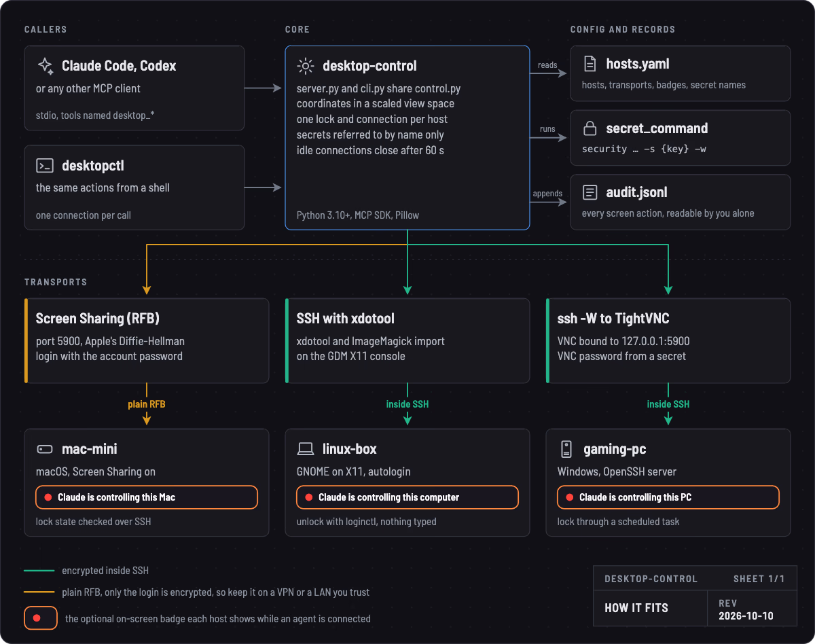
Task: Click the "SHEET 1/1" label
Action: click(x=759, y=579)
